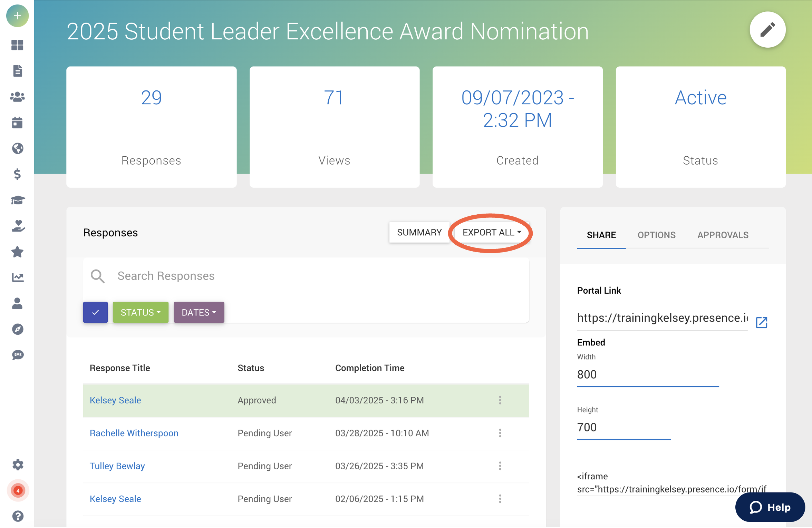The height and width of the screenshot is (528, 812).
Task: Switch to the APPROVALS tab
Action: click(x=723, y=235)
